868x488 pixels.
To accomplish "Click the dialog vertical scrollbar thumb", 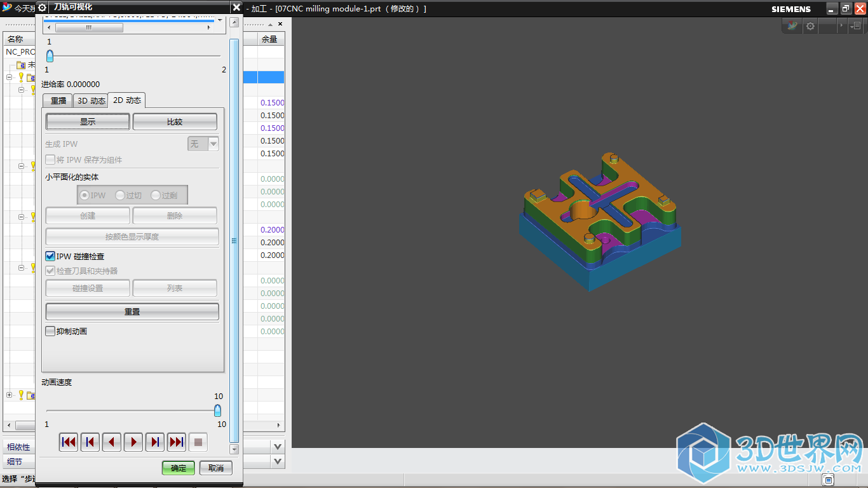I will pyautogui.click(x=234, y=240).
